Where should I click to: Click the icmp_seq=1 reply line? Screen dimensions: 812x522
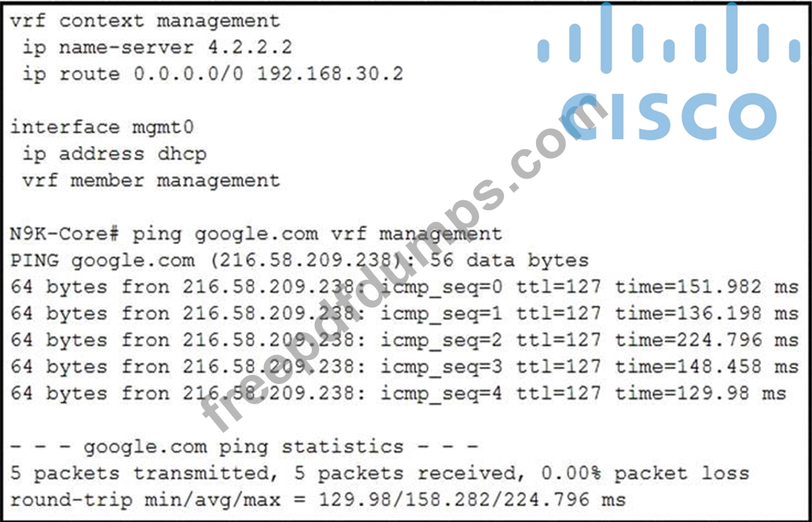pos(404,313)
